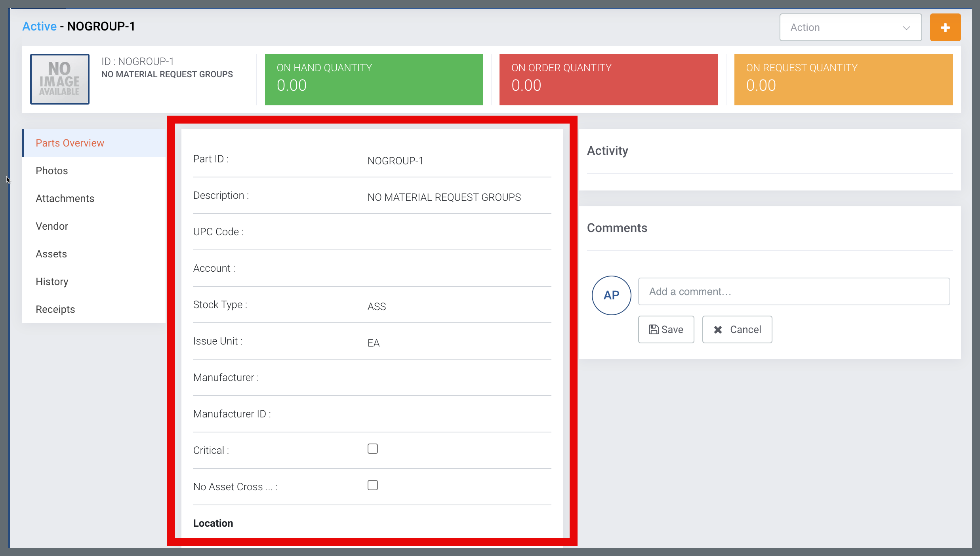Open the Receipts section
The height and width of the screenshot is (556, 980).
point(55,309)
